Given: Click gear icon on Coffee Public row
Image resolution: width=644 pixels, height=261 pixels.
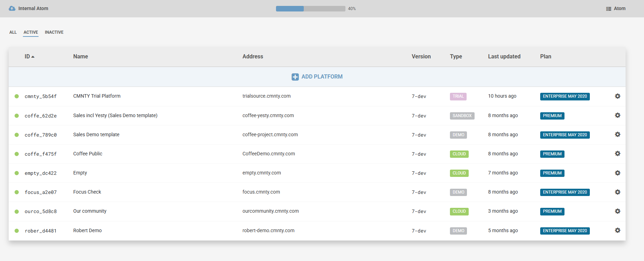Looking at the screenshot, I should (x=617, y=154).
